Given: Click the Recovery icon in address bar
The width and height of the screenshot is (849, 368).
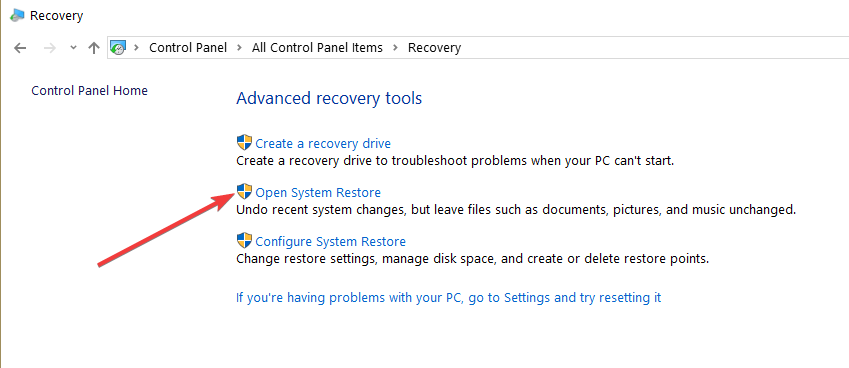Looking at the screenshot, I should tap(118, 48).
